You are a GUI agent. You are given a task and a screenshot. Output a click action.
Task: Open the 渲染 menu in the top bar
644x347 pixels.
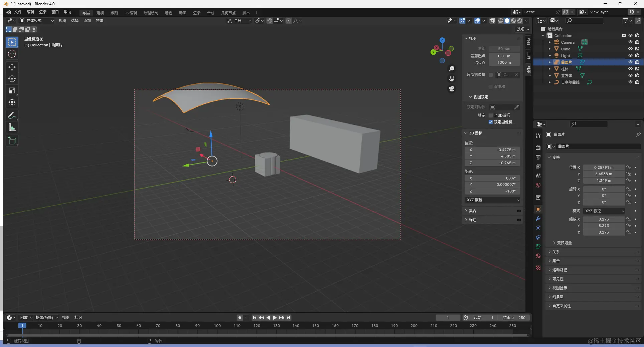point(43,12)
